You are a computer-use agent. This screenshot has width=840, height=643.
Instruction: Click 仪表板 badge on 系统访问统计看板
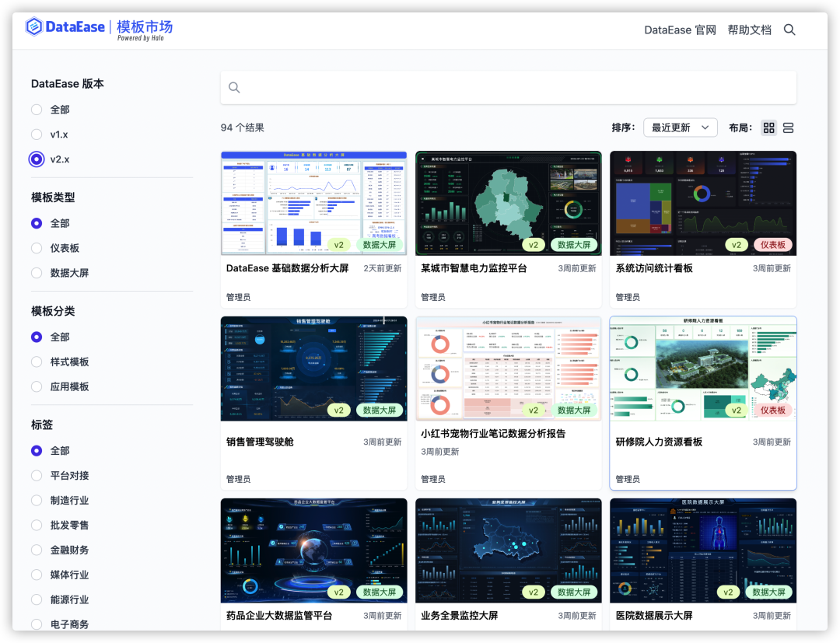pos(772,245)
